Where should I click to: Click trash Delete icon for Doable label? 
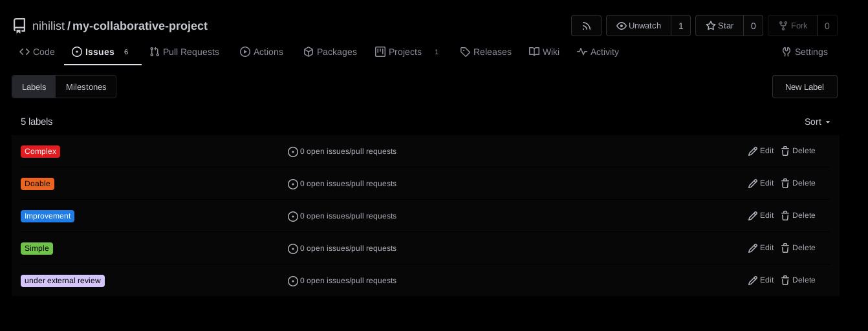[785, 184]
